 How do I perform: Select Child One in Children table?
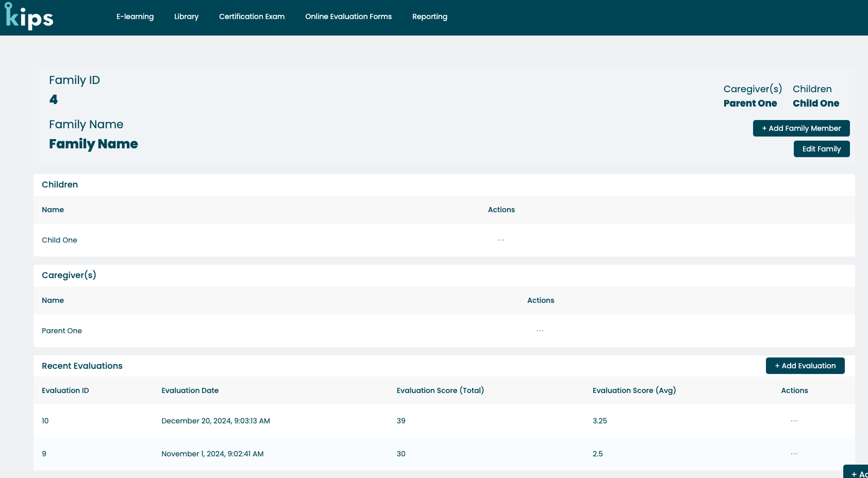[x=59, y=240]
